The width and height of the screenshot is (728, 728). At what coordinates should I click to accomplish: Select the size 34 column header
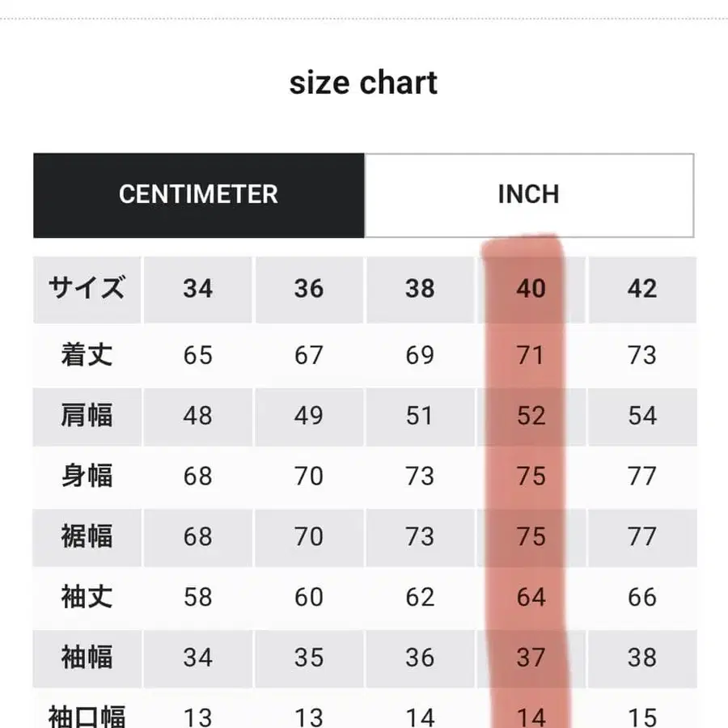click(197, 289)
